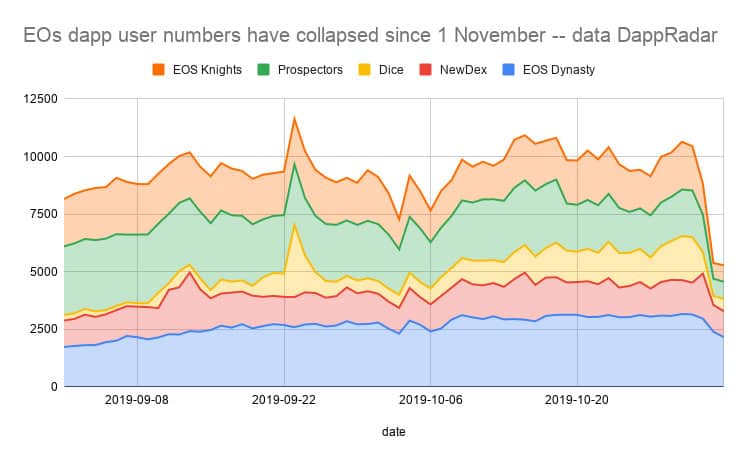Click the 7500 y-axis value label
This screenshot has width=747, height=462.
coord(44,214)
